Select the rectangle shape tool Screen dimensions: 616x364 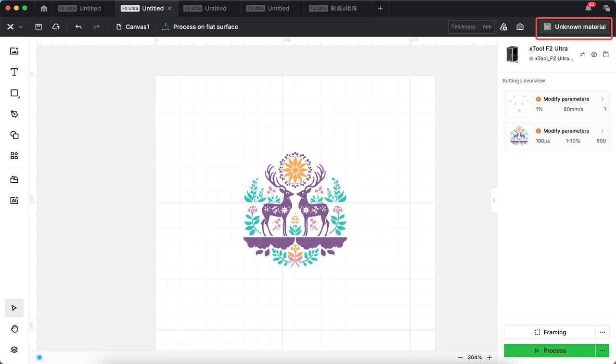tap(14, 93)
